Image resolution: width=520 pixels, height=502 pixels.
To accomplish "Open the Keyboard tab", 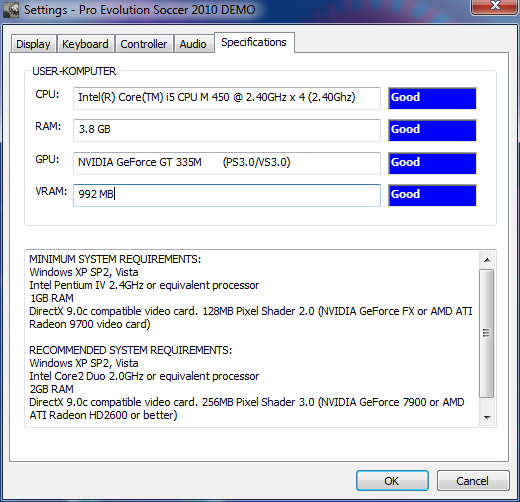I will pyautogui.click(x=85, y=44).
